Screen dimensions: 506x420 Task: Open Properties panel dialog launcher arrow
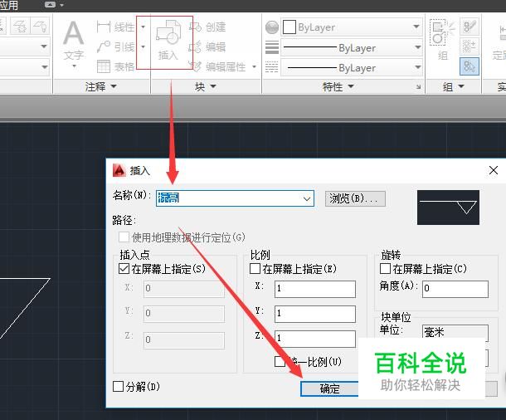418,87
